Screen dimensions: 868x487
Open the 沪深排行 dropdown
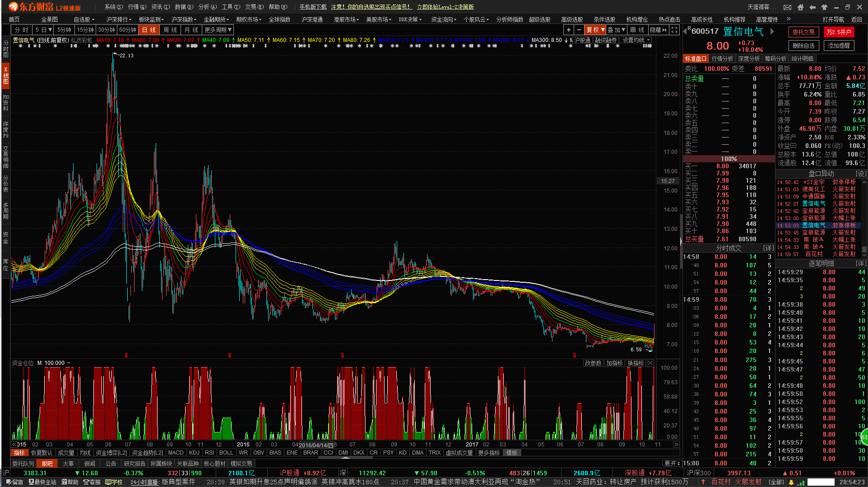[x=119, y=19]
